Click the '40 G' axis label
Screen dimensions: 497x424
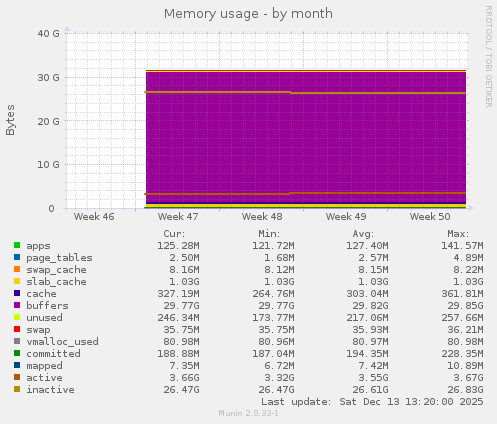48,33
